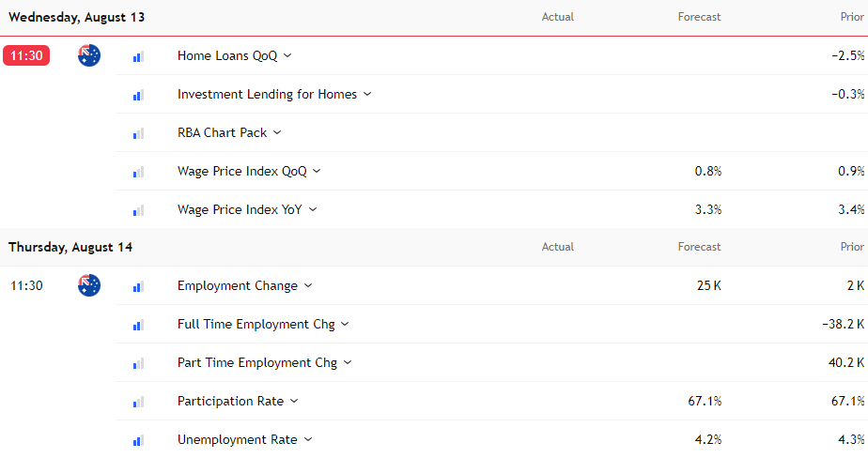Viewport: 868px width, 458px height.
Task: Click importance bars icon beside Employment Change
Action: 138,286
